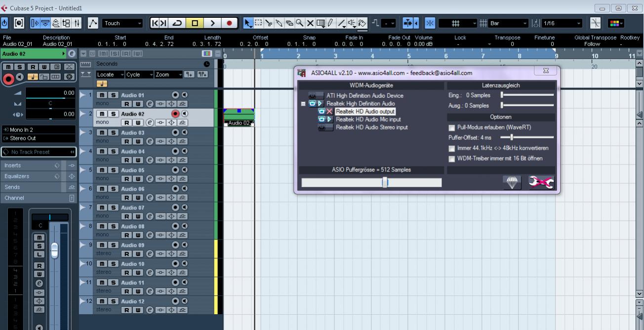
Task: Select the Mute X tool
Action: [311, 23]
